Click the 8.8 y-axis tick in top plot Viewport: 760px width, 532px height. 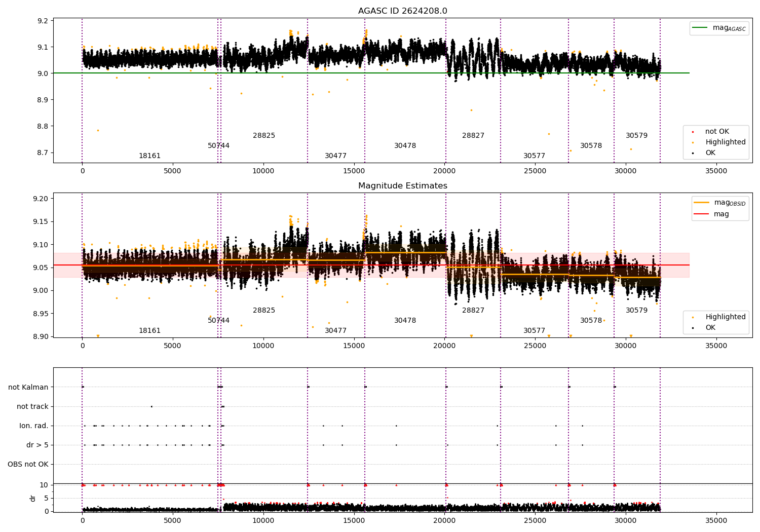click(x=43, y=126)
